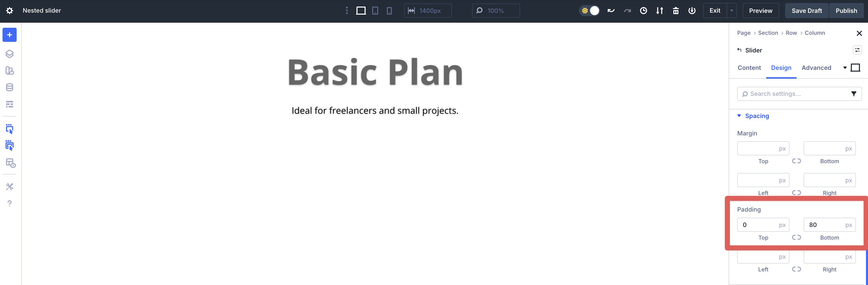Click the link toggle between Top and Bottom padding
The width and height of the screenshot is (868, 285).
(797, 237)
